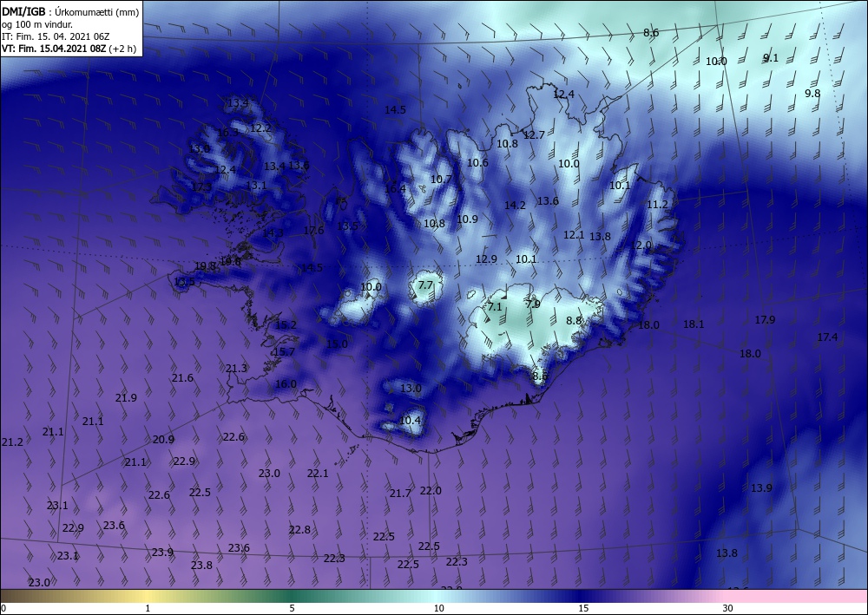Click the 21.6 value on the map
This screenshot has height=615, width=868.
[182, 377]
